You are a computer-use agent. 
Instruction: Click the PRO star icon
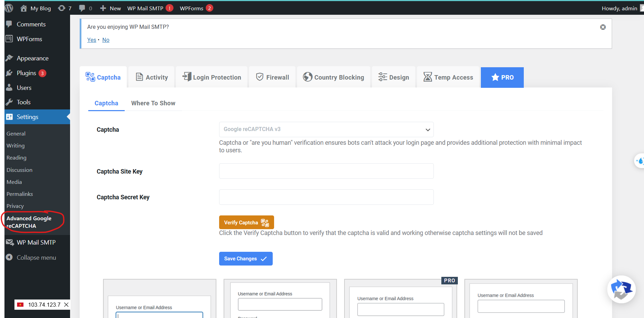[x=495, y=78]
